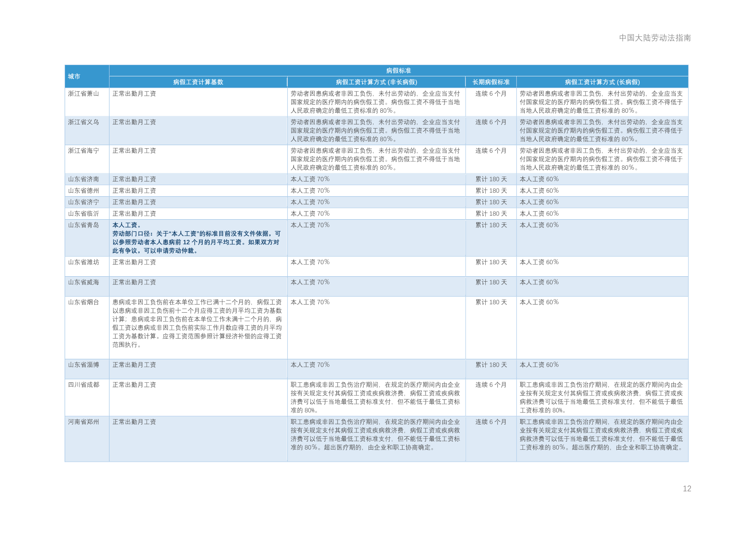Click the 山东省济南 city cell
756x535 pixels.
coord(84,179)
